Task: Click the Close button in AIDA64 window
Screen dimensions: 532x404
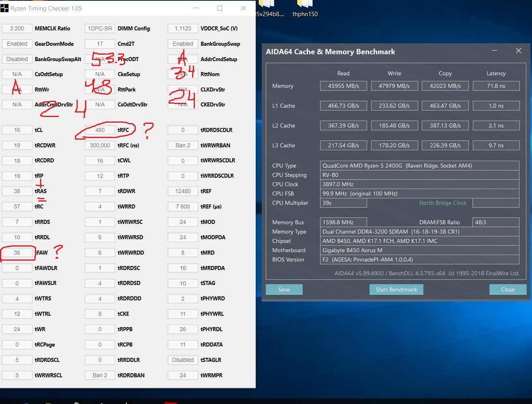Action: 508,289
